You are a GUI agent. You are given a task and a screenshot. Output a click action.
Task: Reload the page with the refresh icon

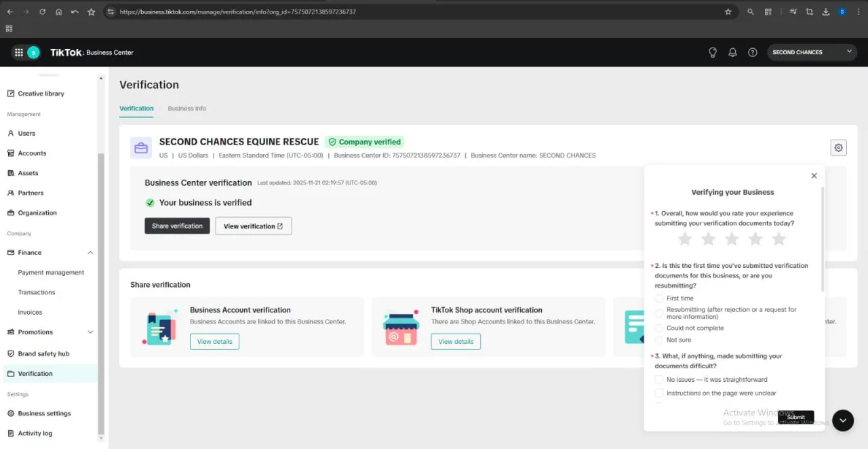[x=42, y=12]
